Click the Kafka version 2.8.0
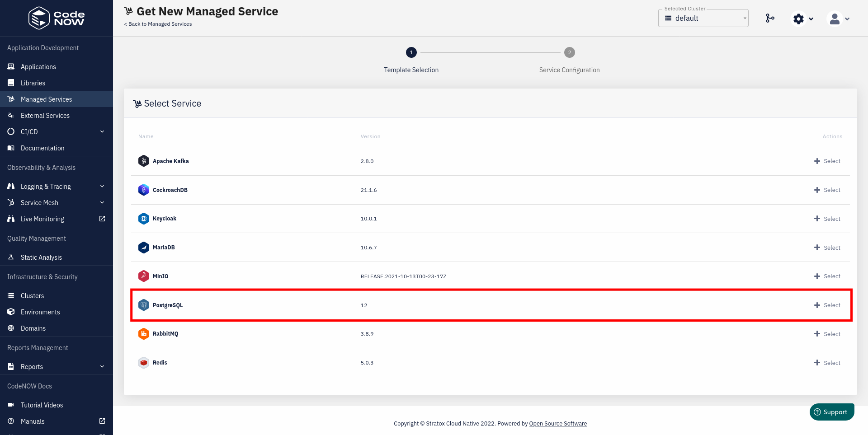Screen dimensions: 868x435 [367, 161]
